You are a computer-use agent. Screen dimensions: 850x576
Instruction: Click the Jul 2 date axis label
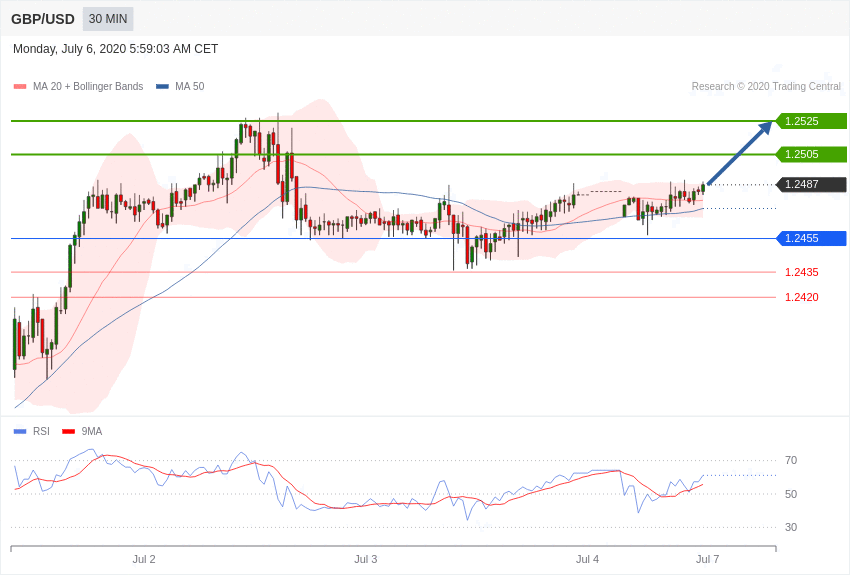(144, 559)
